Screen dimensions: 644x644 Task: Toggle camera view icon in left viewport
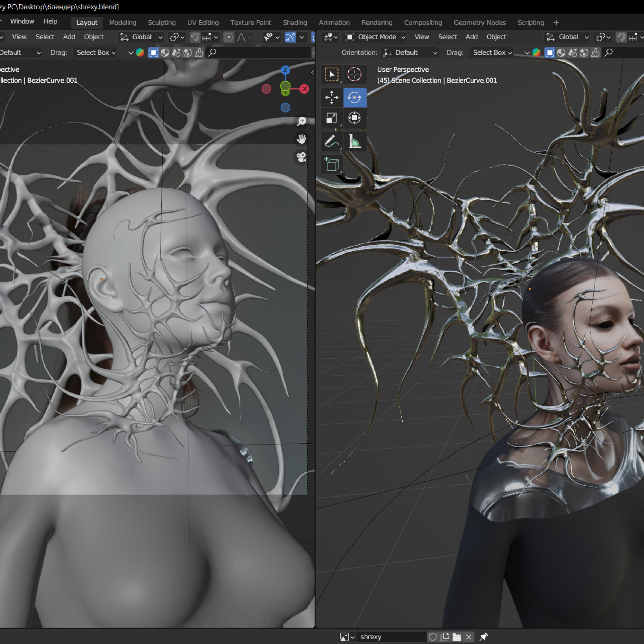pos(302,157)
